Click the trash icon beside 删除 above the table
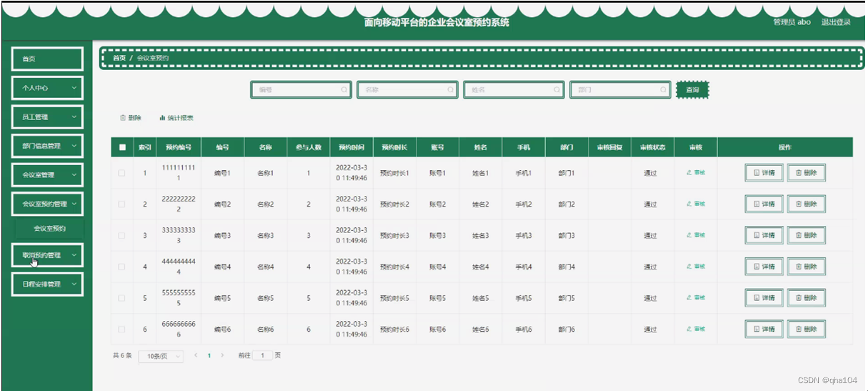This screenshot has height=391, width=868. click(x=123, y=118)
